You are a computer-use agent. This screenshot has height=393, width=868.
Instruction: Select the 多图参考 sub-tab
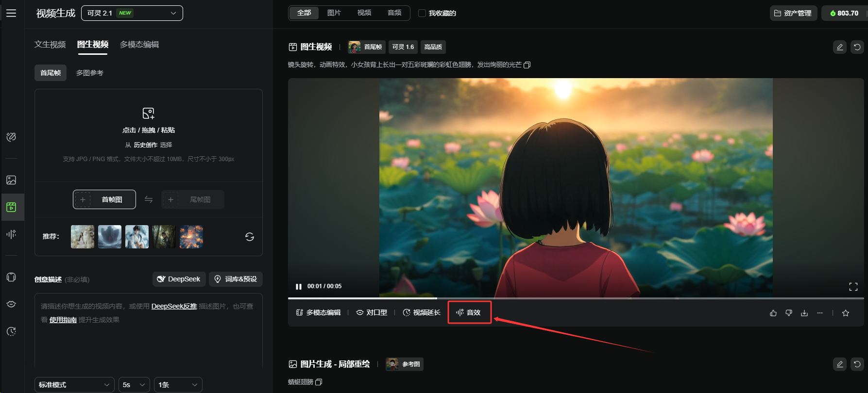[90, 73]
